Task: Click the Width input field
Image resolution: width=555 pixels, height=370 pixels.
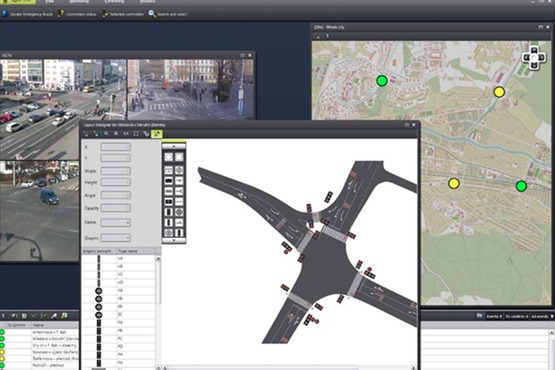Action: point(115,171)
